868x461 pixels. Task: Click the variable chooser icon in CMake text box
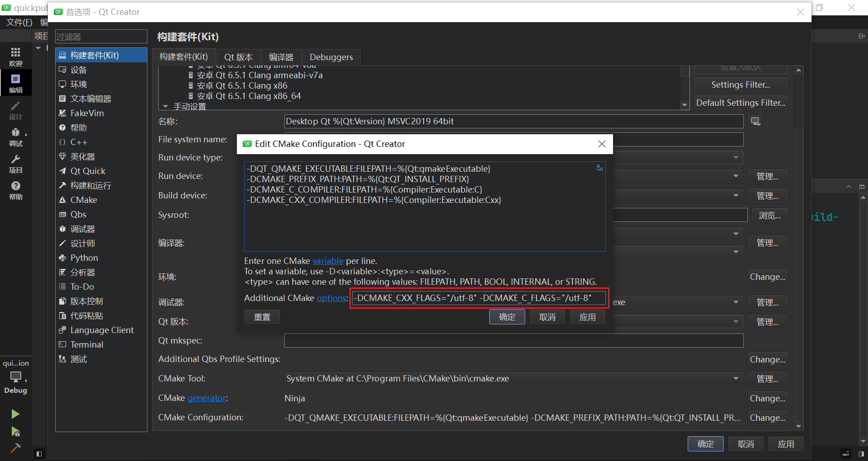599,168
